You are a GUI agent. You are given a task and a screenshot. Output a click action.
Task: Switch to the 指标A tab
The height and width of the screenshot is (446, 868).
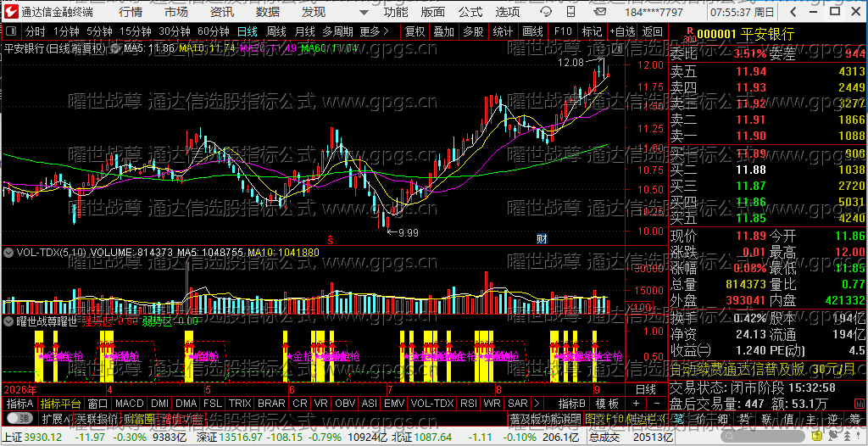point(20,404)
